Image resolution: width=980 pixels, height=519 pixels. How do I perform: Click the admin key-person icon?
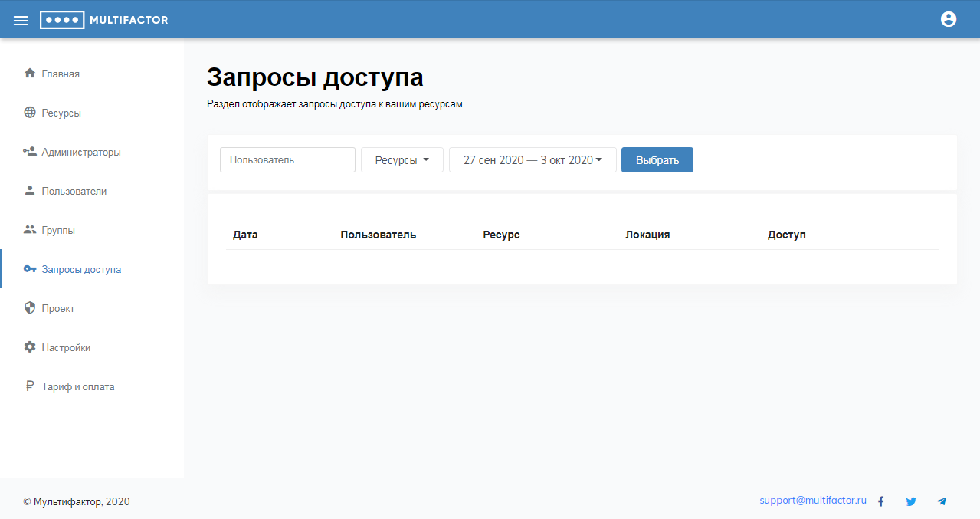pos(30,152)
